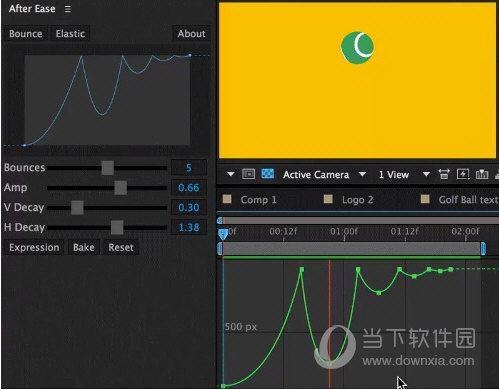The height and width of the screenshot is (390, 499).
Task: Click the work area start handle
Action: point(220,248)
